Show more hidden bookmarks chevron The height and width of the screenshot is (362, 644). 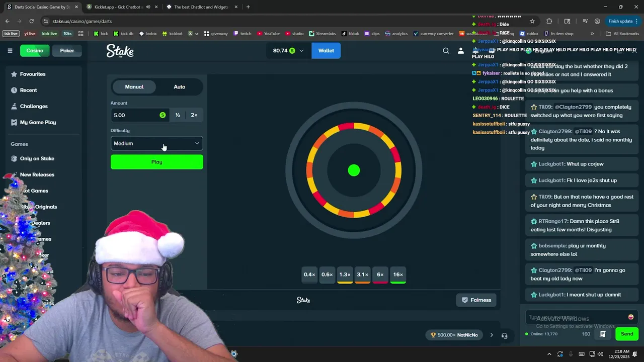pos(592,34)
